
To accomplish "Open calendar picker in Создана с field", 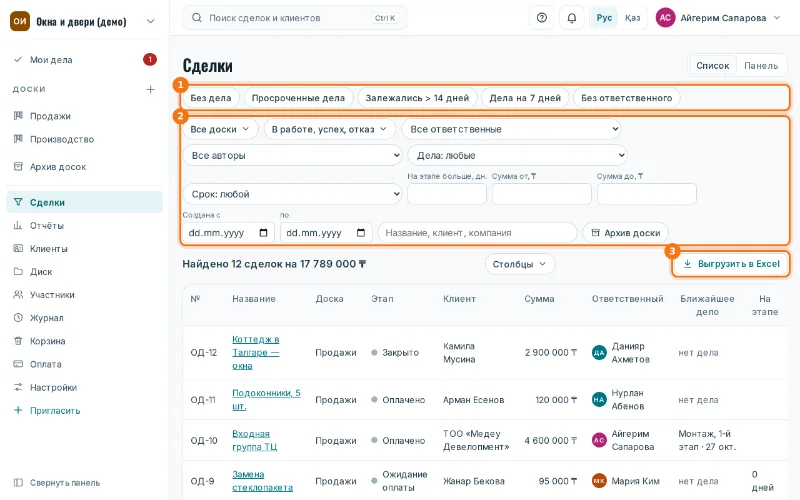I will click(x=263, y=233).
